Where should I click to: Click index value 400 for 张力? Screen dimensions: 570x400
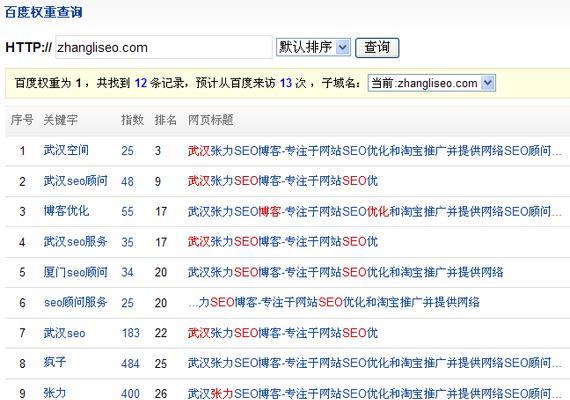point(131,393)
